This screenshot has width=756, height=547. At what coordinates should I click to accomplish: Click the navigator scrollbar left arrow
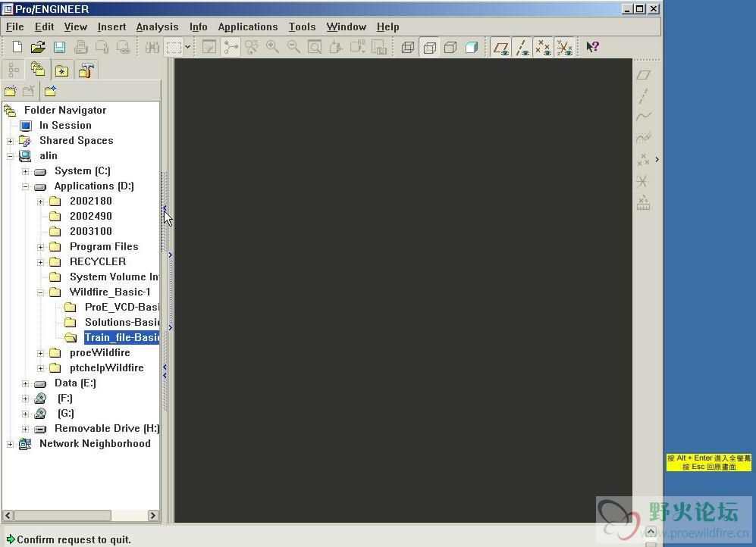(8, 516)
